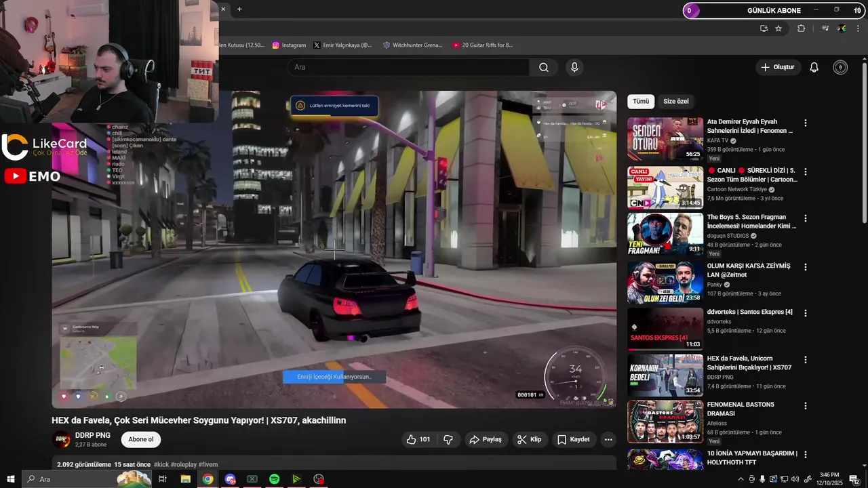The height and width of the screenshot is (488, 868).
Task: Select the Size özel filter chip
Action: click(676, 102)
